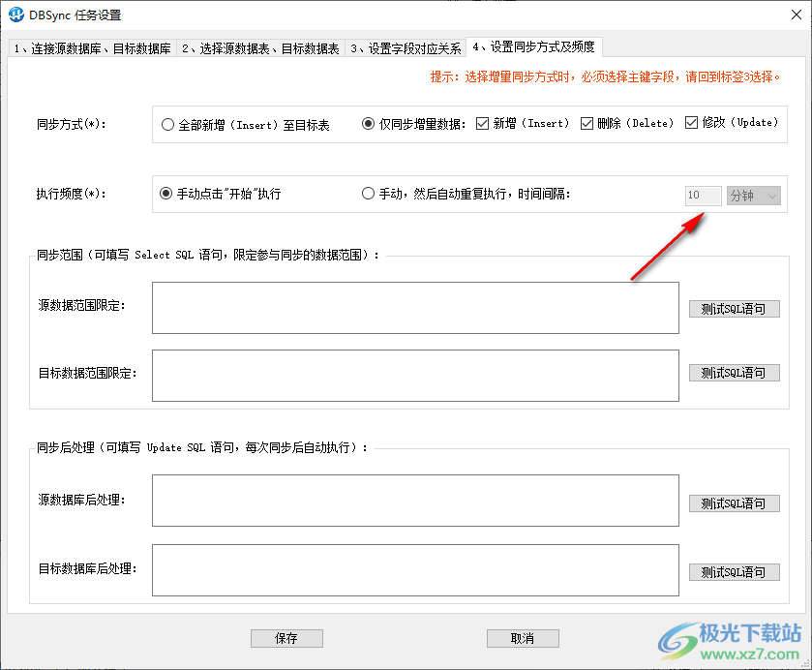Click the time interval field showing 10
This screenshot has height=670, width=812.
coord(704,196)
